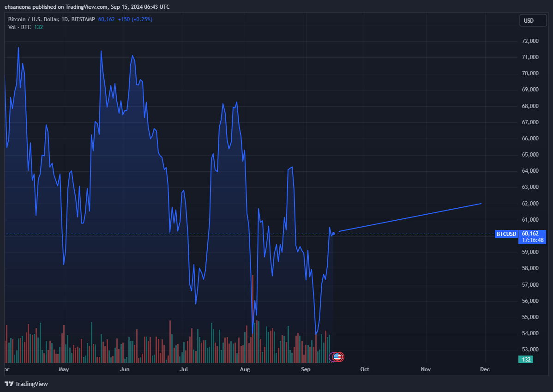Click the 56,000 price axis label
The image size is (553, 392).
[x=530, y=301]
